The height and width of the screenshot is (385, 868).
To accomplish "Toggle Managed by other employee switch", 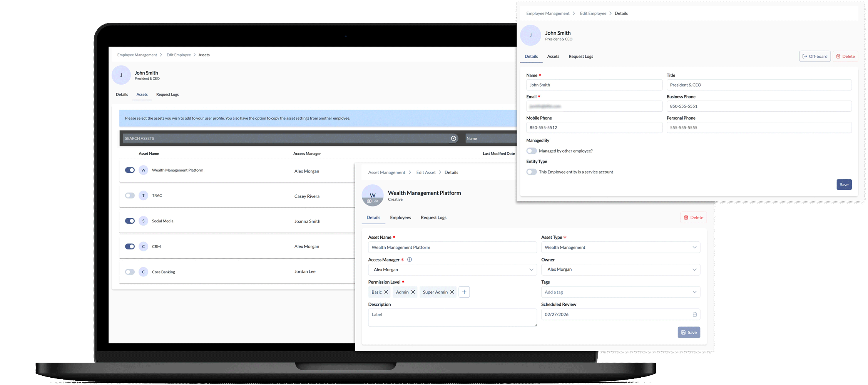I will tap(531, 151).
